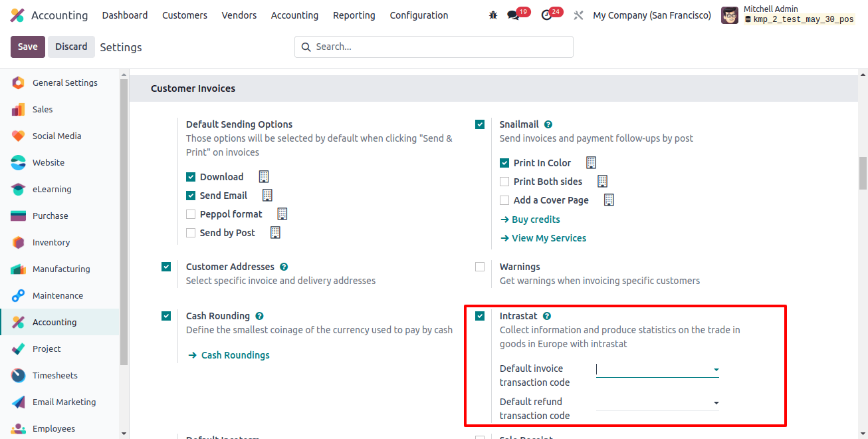Click the Purchase card icon in sidebar
868x439 pixels.
click(x=19, y=216)
